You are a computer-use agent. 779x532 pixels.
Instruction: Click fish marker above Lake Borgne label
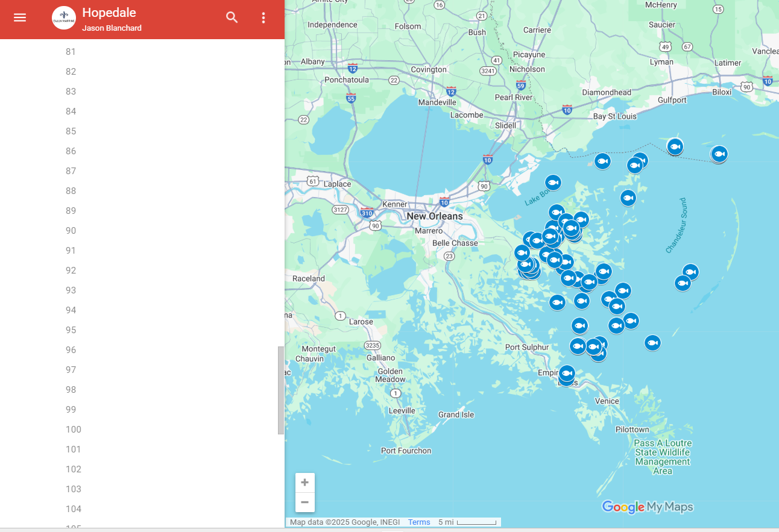click(x=553, y=183)
